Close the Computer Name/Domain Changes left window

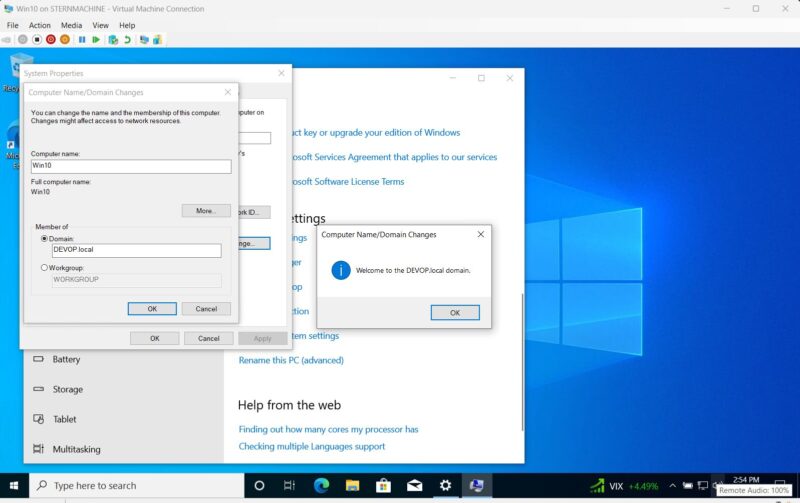[x=228, y=92]
